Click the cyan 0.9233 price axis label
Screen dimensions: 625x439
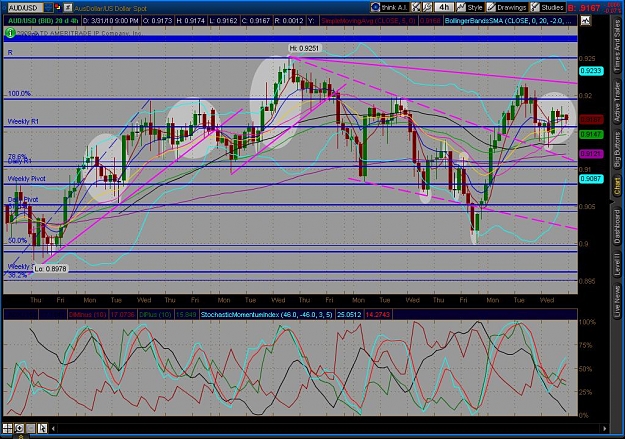[591, 71]
